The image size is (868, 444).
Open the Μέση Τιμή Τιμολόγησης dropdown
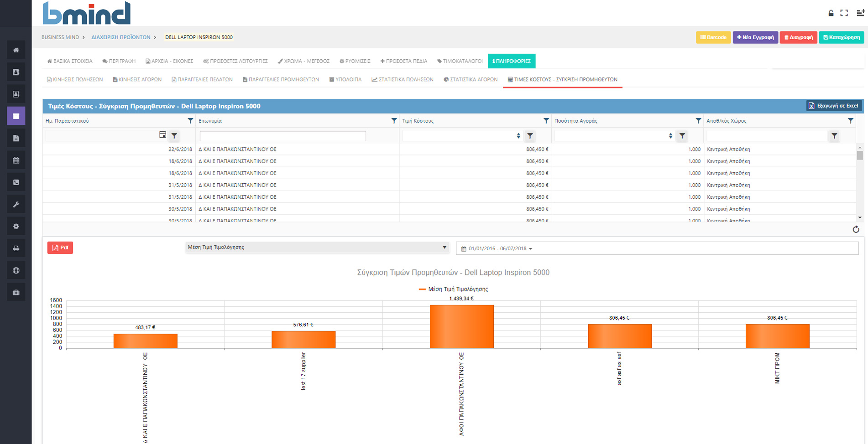pyautogui.click(x=317, y=247)
